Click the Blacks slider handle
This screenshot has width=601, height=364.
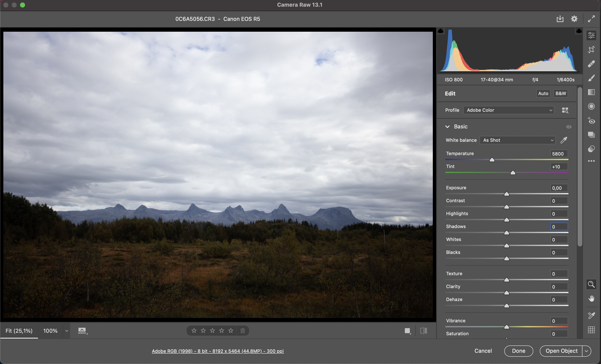click(507, 259)
